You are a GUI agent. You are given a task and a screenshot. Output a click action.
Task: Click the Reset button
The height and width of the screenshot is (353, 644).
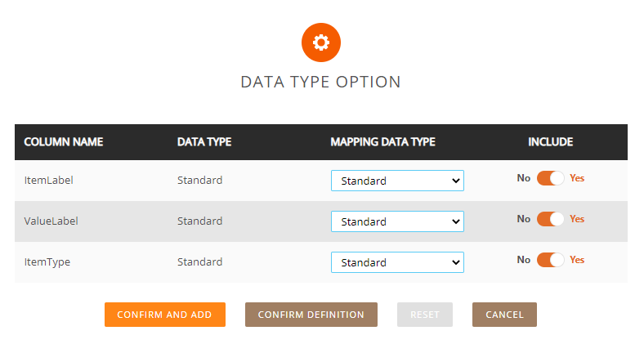point(425,315)
